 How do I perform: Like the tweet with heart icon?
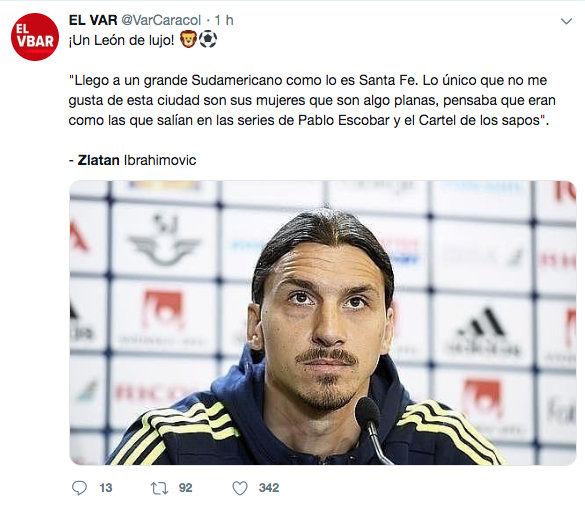tap(240, 488)
